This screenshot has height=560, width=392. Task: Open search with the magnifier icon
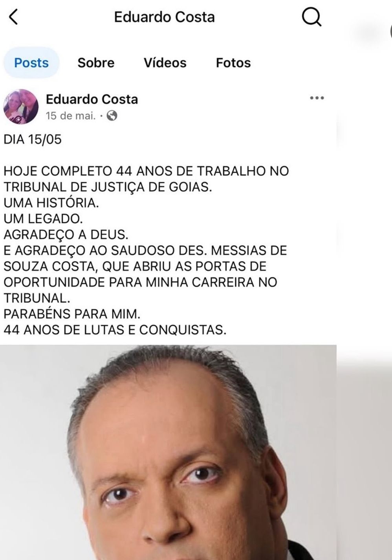click(x=311, y=17)
